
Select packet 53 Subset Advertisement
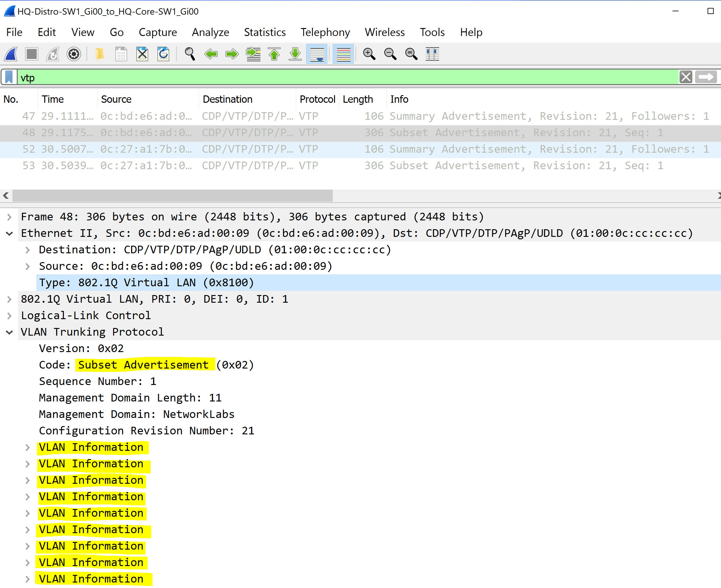pos(360,166)
